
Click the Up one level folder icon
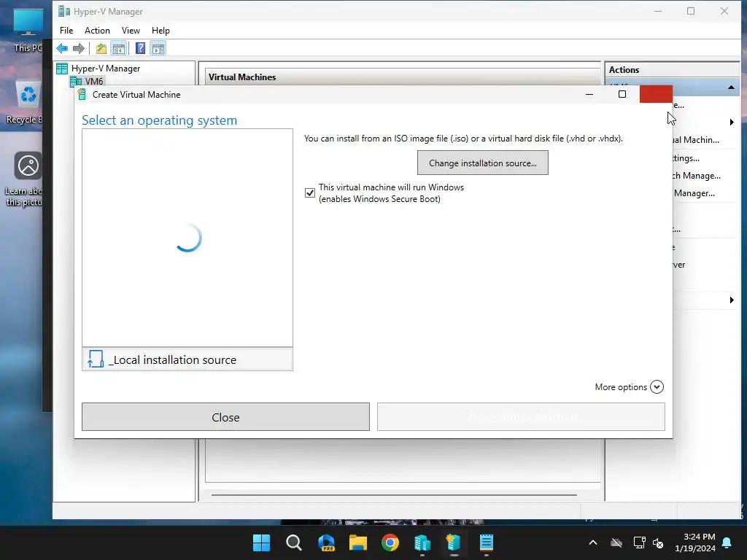tap(101, 49)
